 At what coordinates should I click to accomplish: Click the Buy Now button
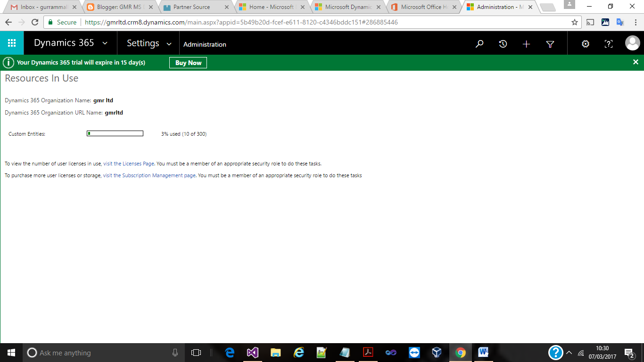[188, 63]
